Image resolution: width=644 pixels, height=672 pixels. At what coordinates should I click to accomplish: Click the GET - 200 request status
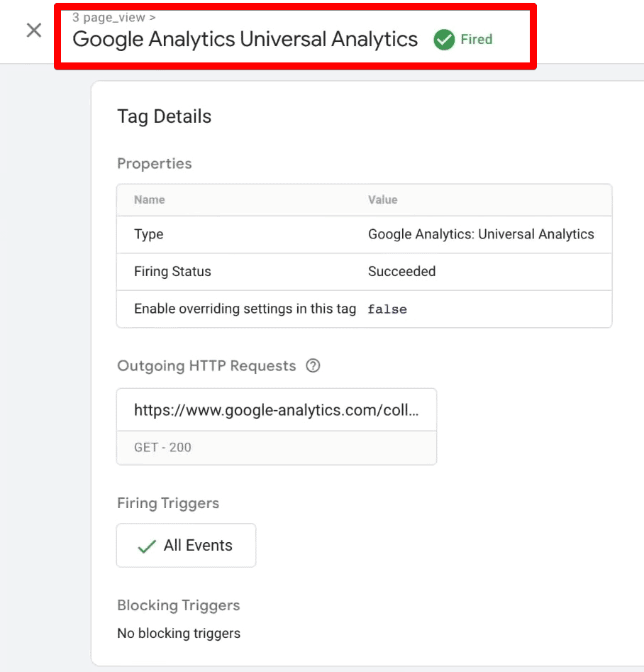162,448
